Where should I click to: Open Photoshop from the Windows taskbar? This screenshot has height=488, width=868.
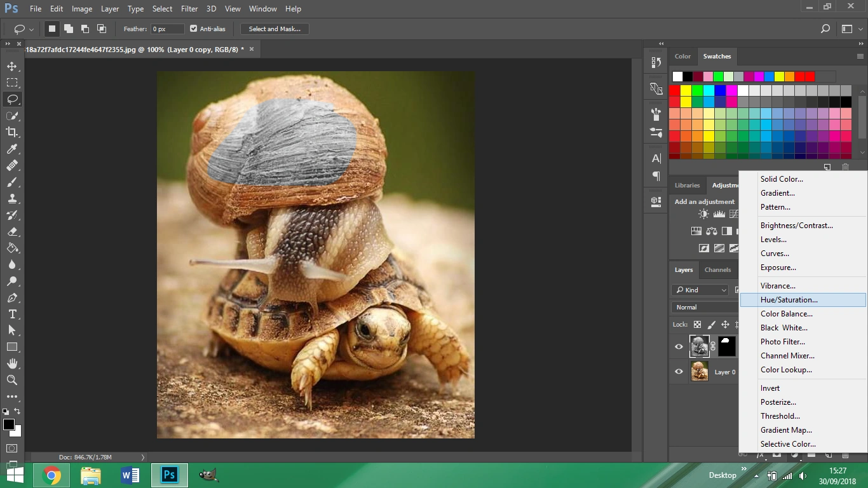coord(169,475)
